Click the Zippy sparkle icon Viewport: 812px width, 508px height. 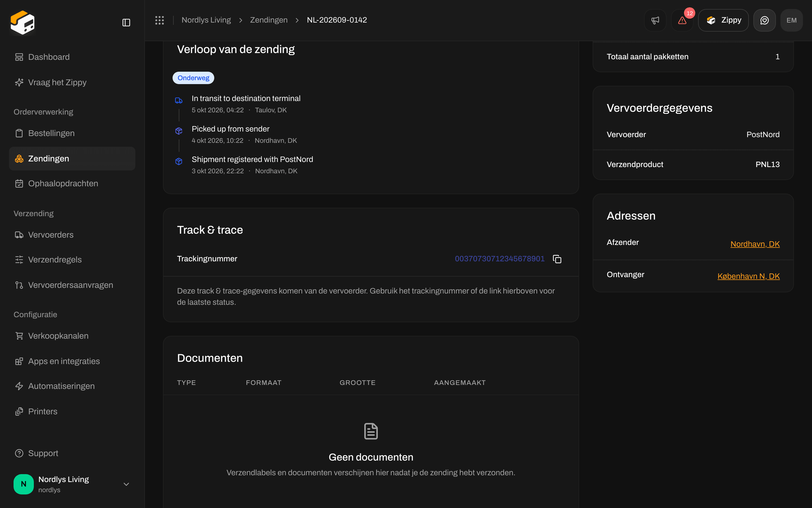tap(19, 82)
